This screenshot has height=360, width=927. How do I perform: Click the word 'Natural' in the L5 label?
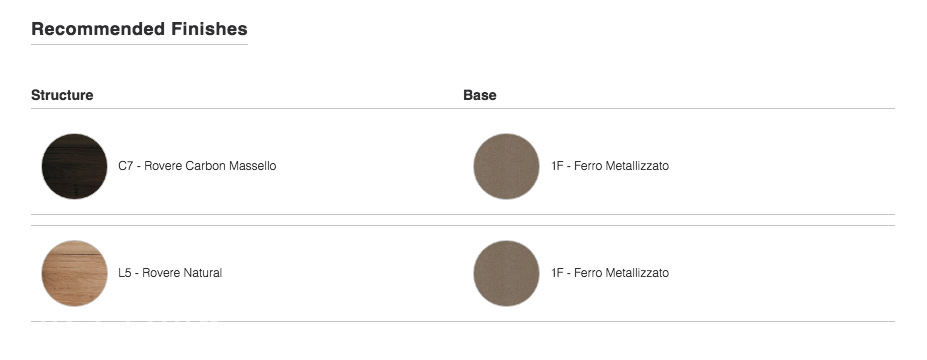point(202,273)
